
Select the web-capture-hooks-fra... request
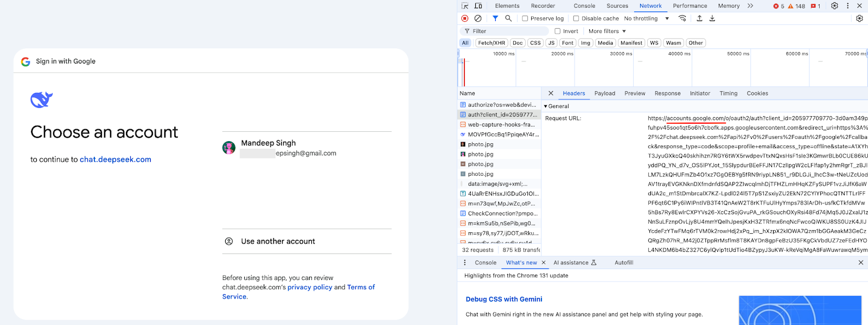pyautogui.click(x=499, y=125)
